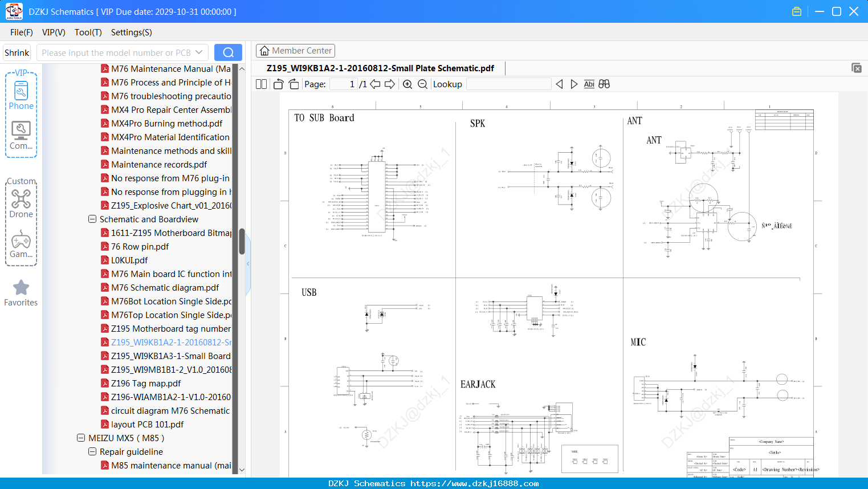Go to the previous page arrow
Viewport: 868px width, 489px height.
coord(375,84)
